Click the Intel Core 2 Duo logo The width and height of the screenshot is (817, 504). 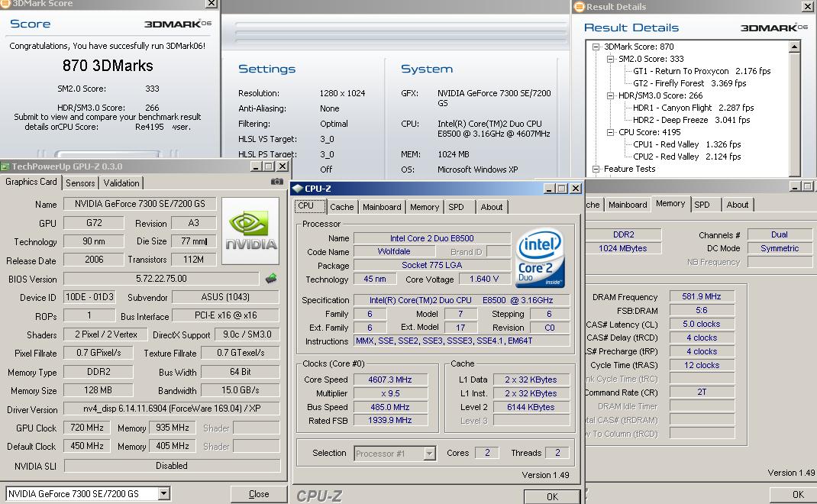click(540, 259)
